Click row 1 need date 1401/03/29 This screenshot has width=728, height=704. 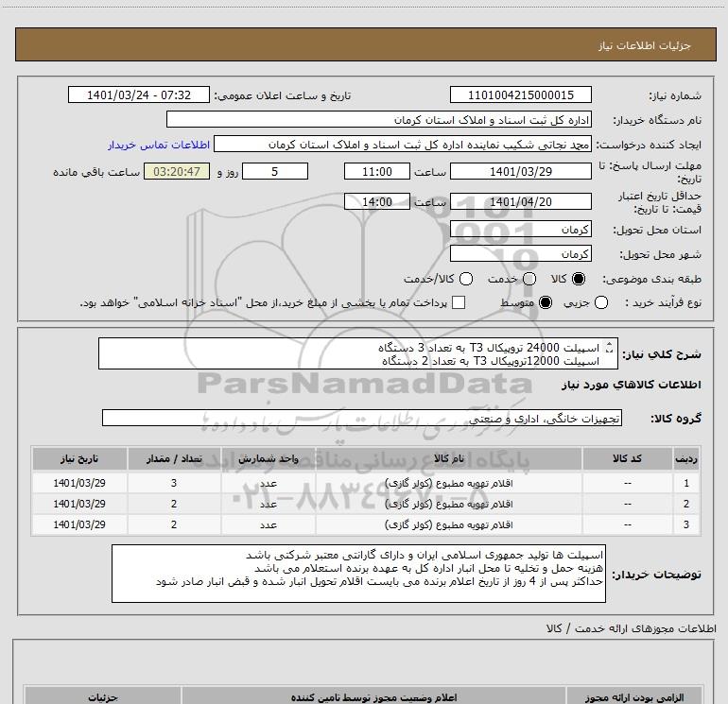point(79,483)
